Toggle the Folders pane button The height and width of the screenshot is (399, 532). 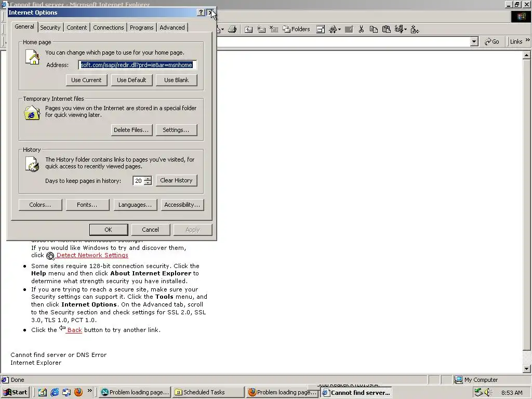(x=297, y=30)
